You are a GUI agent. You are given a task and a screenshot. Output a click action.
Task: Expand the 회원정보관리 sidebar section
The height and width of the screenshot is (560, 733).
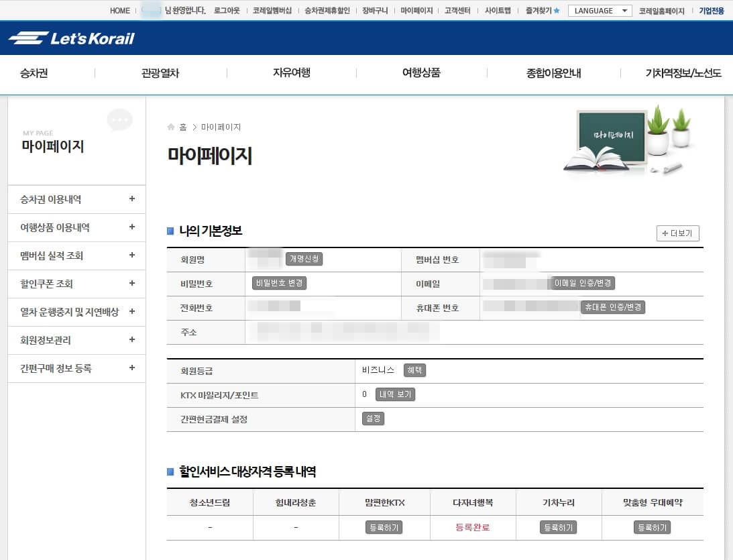[x=76, y=340]
